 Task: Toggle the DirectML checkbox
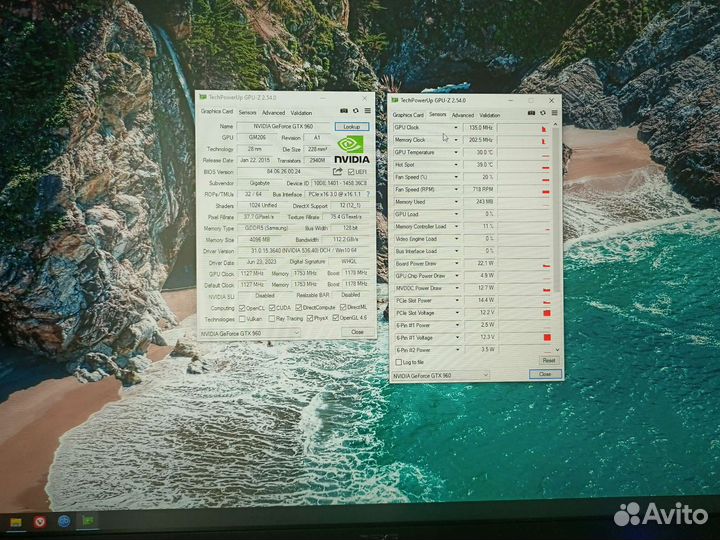(x=343, y=307)
